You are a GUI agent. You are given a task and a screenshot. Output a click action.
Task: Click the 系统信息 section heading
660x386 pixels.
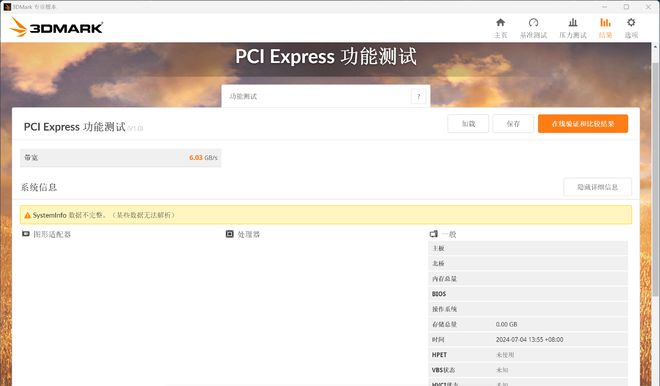pos(39,187)
